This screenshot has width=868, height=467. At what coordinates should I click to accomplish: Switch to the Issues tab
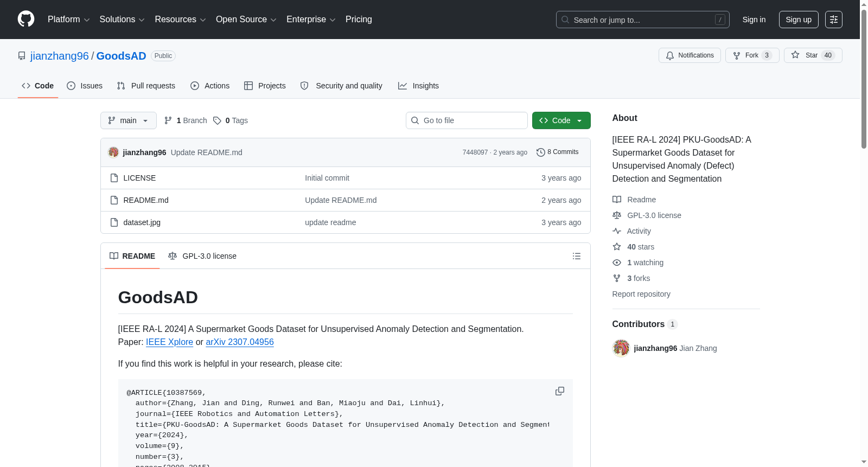click(x=85, y=86)
